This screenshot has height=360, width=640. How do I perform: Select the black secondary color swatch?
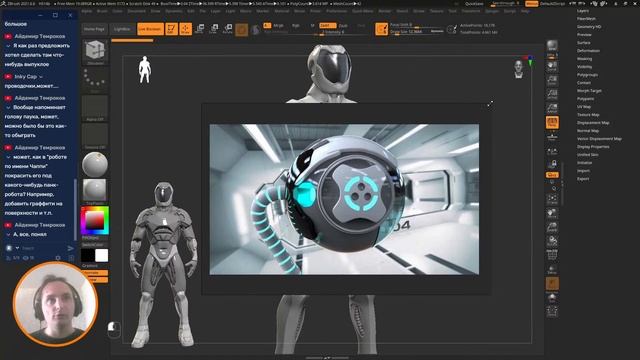pos(88,256)
